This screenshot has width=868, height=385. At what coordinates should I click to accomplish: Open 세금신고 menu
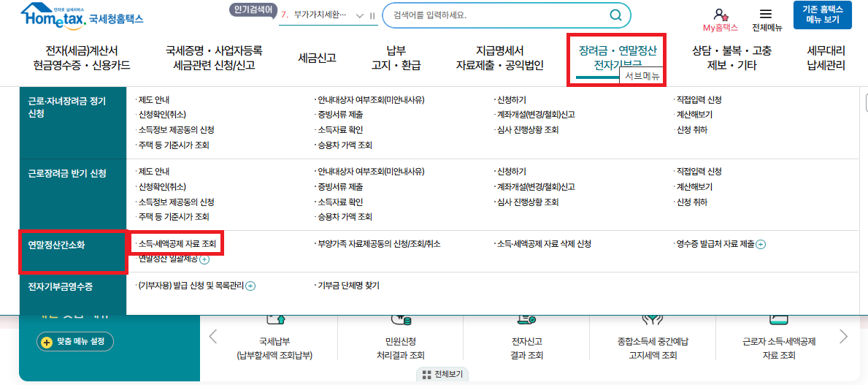[x=318, y=58]
